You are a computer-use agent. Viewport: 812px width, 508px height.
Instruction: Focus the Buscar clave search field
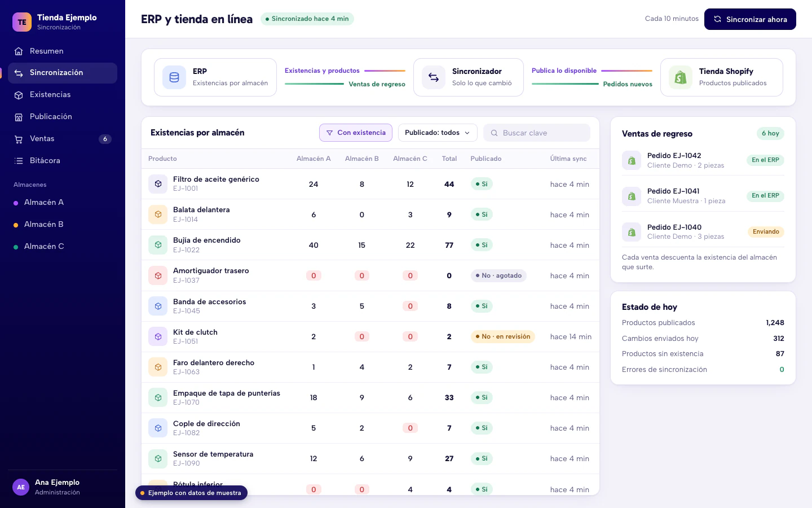click(537, 133)
